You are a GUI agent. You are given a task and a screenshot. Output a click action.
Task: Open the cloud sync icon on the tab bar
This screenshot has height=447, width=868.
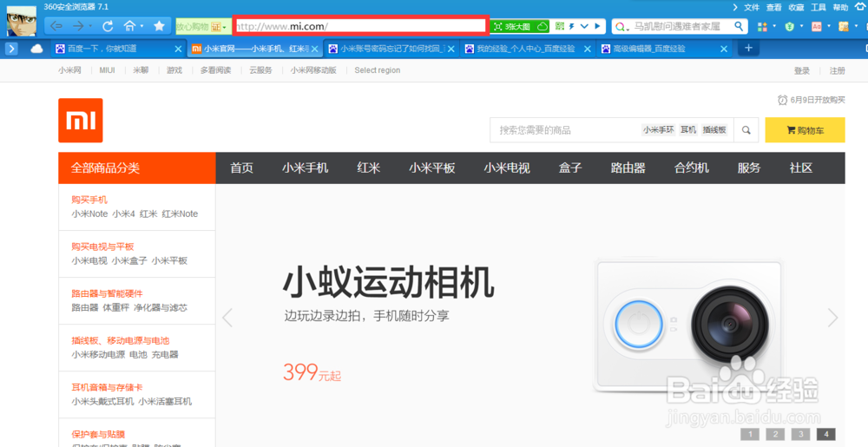(x=36, y=49)
